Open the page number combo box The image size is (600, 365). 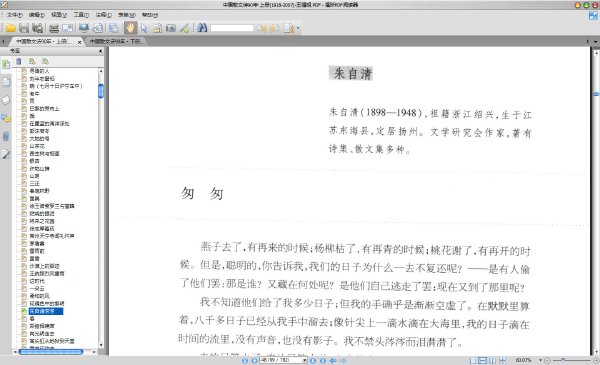click(283, 360)
